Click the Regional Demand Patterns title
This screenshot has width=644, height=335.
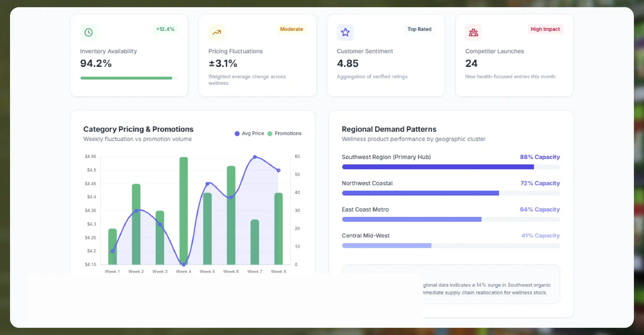click(389, 129)
